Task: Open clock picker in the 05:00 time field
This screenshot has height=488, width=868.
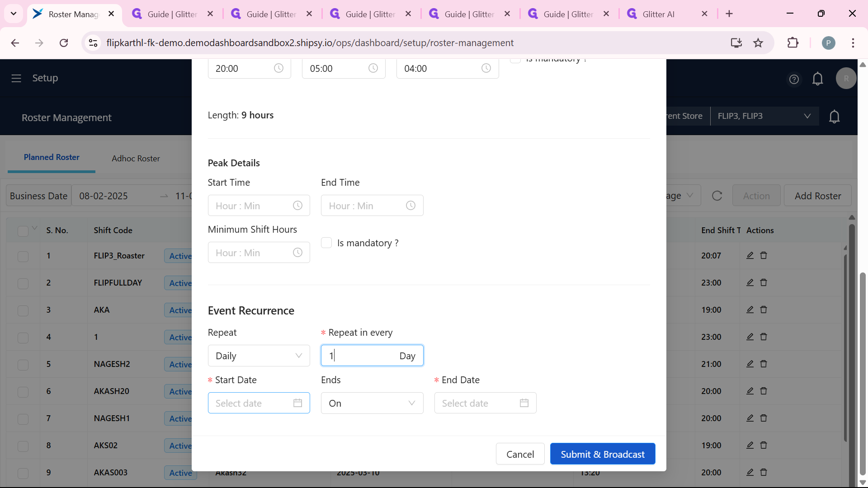Action: coord(373,68)
